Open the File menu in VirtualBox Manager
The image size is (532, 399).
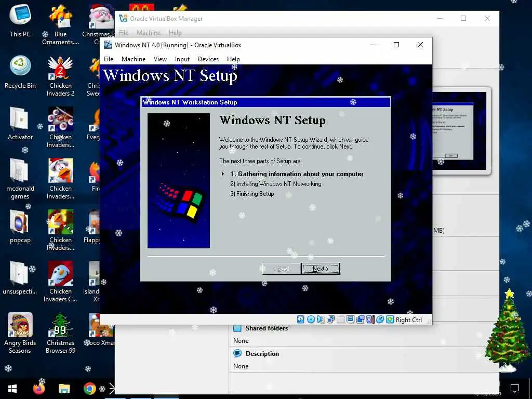[124, 33]
